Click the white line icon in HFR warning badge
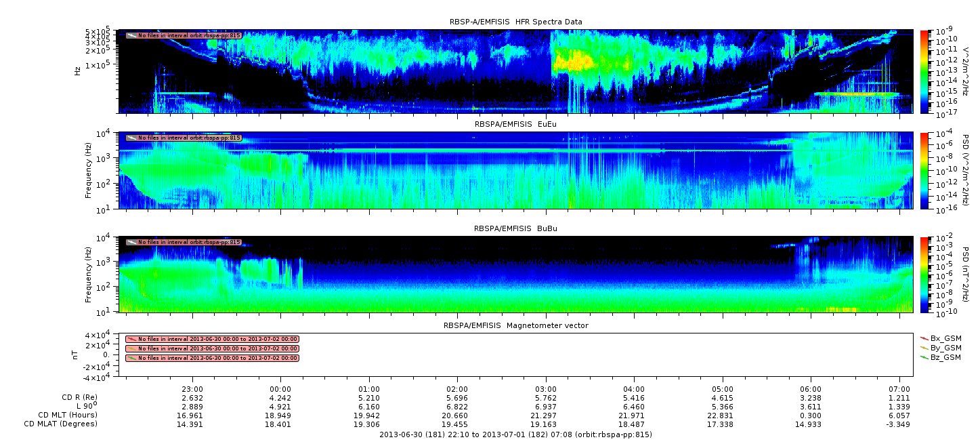980x446 pixels. 131,35
